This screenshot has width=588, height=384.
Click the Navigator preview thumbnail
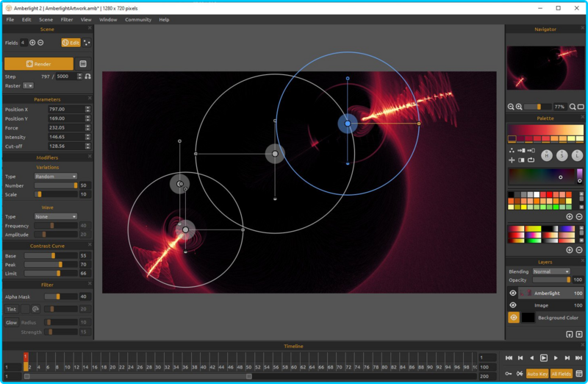coord(545,68)
